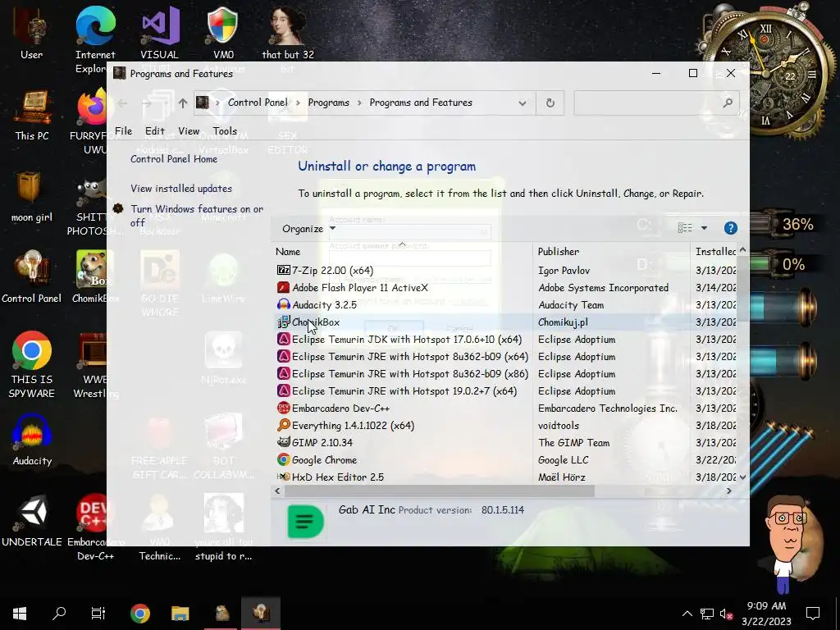The height and width of the screenshot is (630, 840).
Task: Open File Explorer from taskbar
Action: tap(180, 613)
